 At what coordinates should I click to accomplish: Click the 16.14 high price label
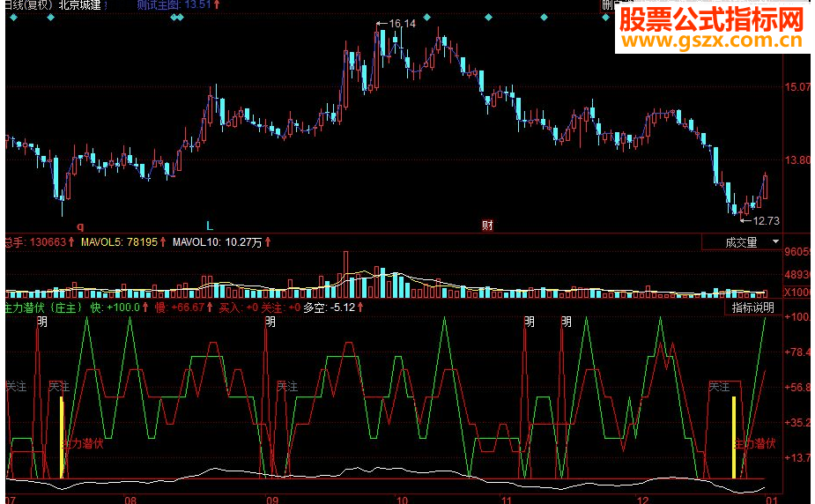click(x=402, y=24)
